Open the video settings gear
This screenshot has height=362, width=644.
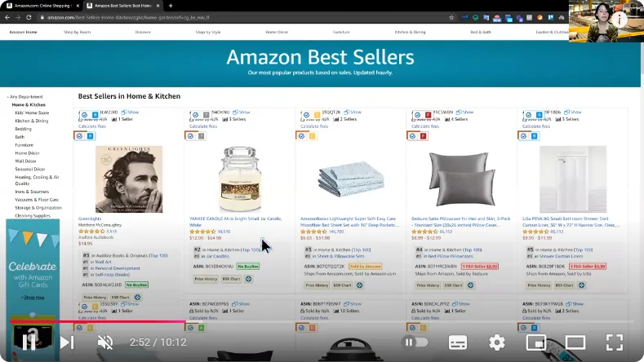point(496,342)
